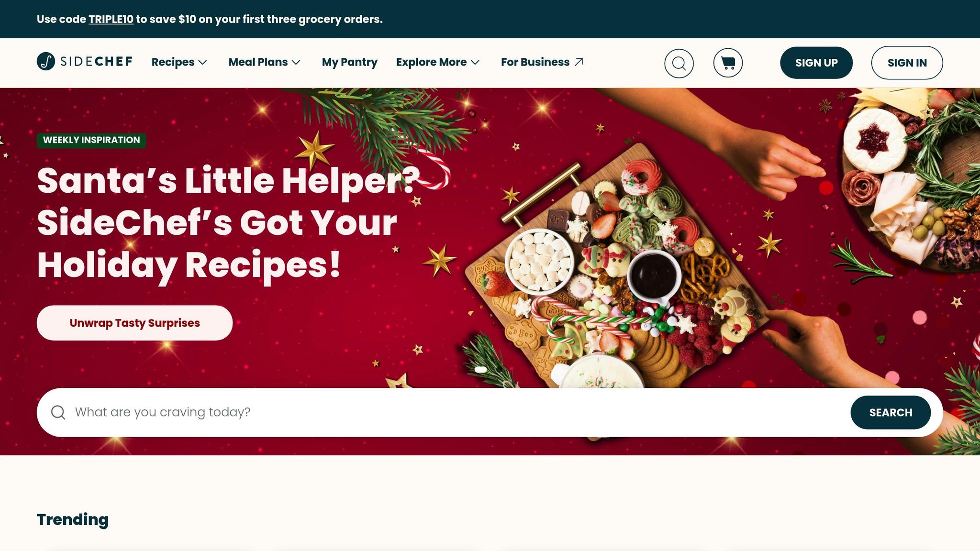Click the SIDECHEF wordmark text
The width and height of the screenshot is (980, 551).
[x=96, y=62]
